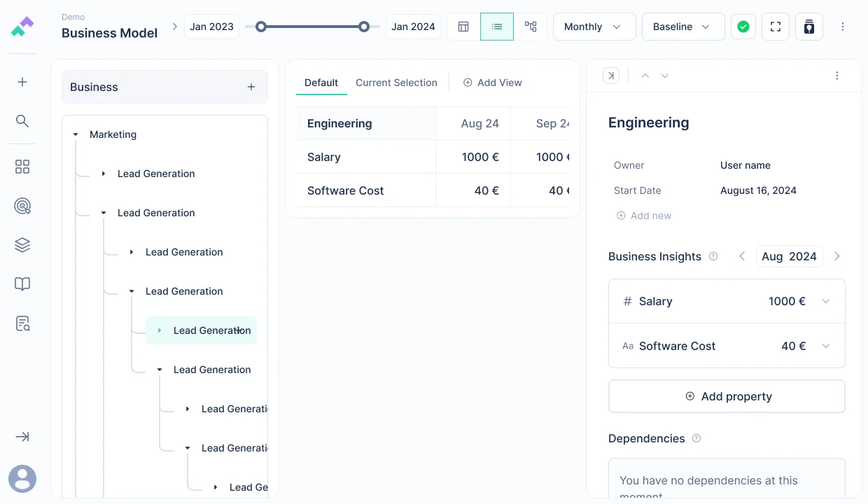Click the August 16, 2024 start date value
Viewport: 868px width, 504px height.
pos(758,190)
